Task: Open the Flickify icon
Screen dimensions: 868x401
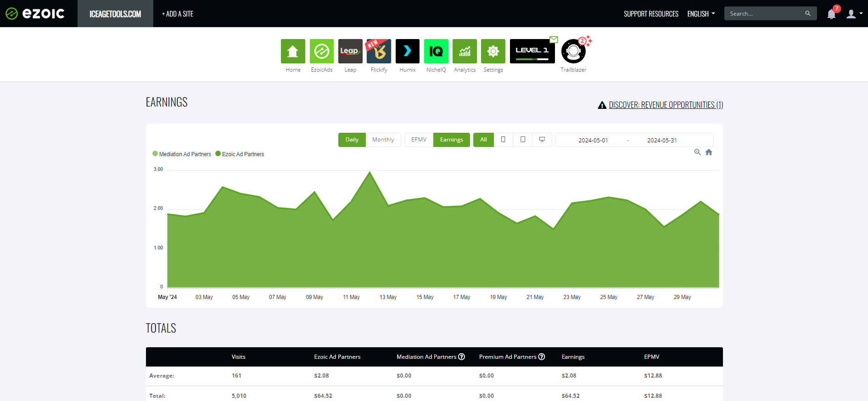Action: pos(379,51)
